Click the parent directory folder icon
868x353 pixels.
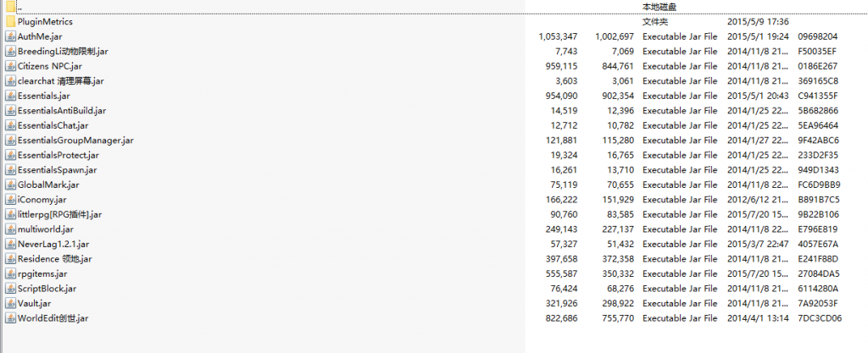[x=10, y=7]
